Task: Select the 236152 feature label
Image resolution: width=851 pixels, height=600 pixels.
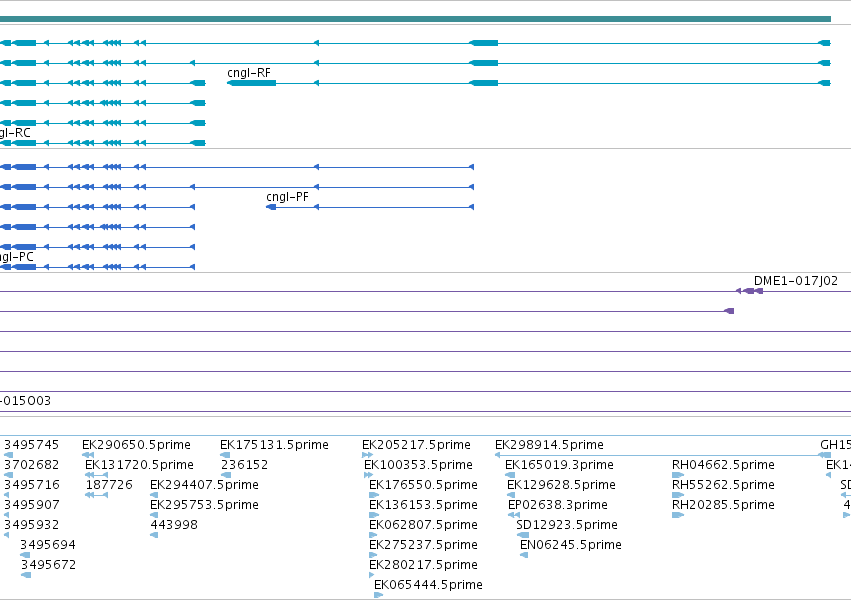Action: click(x=244, y=465)
